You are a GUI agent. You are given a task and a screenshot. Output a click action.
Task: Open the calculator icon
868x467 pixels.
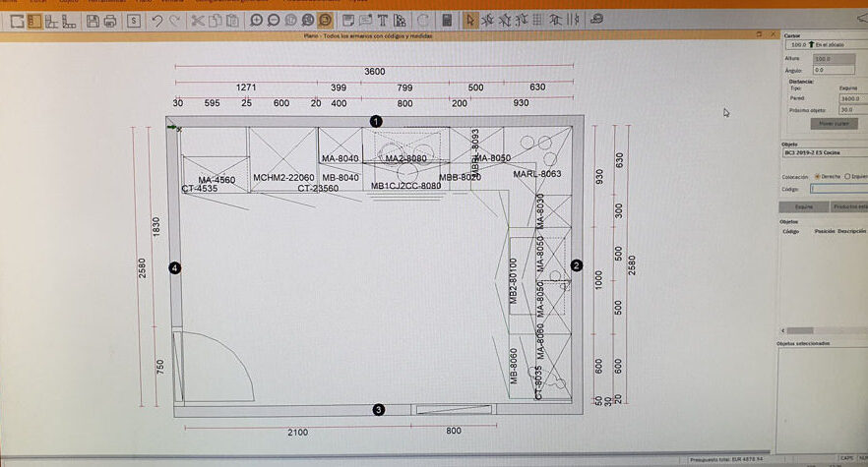coord(447,21)
